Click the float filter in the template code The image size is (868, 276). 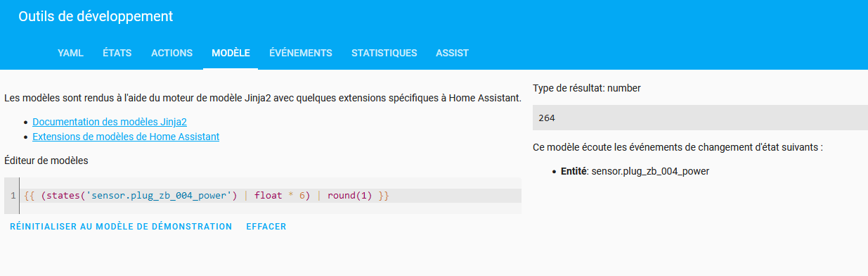(269, 195)
